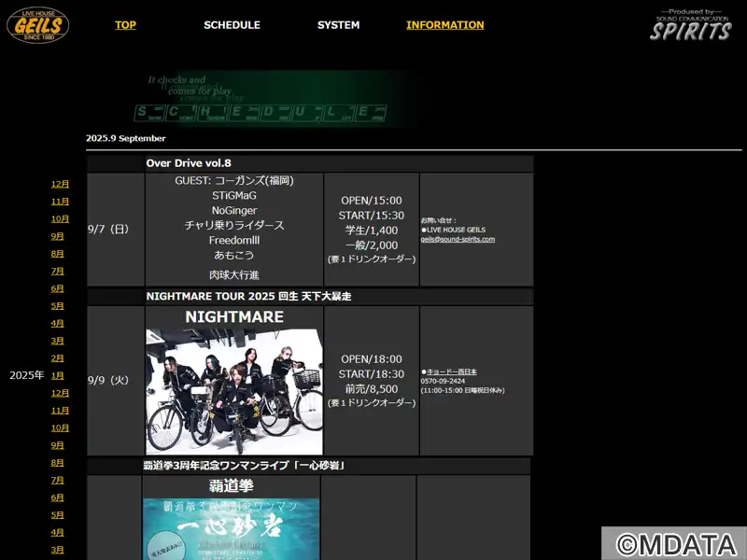This screenshot has width=747, height=560.
Task: Open the 2025 10月 schedule link
Action: (x=60, y=218)
